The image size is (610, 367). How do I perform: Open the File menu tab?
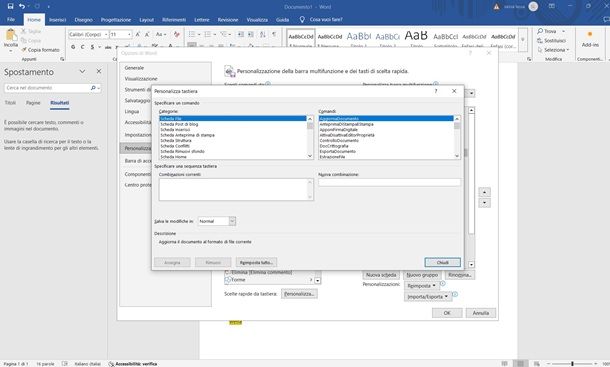(11, 19)
